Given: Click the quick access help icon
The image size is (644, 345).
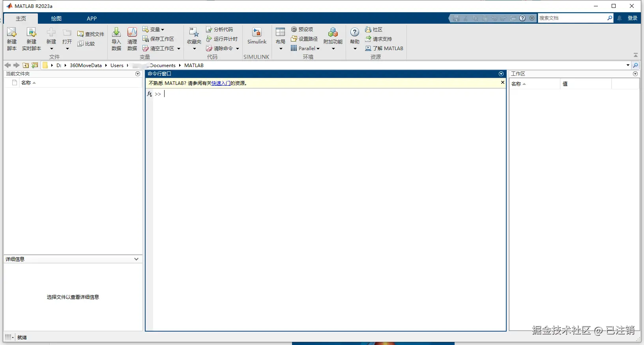Looking at the screenshot, I should tap(522, 18).
